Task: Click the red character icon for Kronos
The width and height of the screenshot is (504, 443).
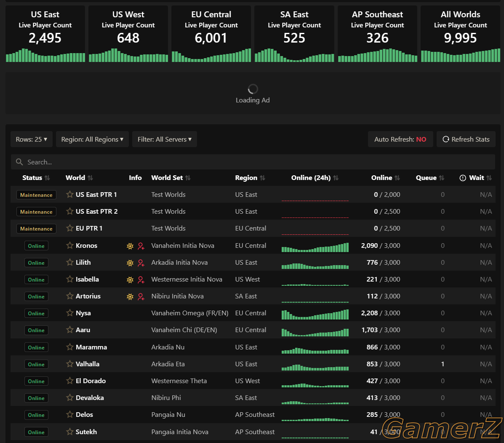Action: (x=141, y=246)
